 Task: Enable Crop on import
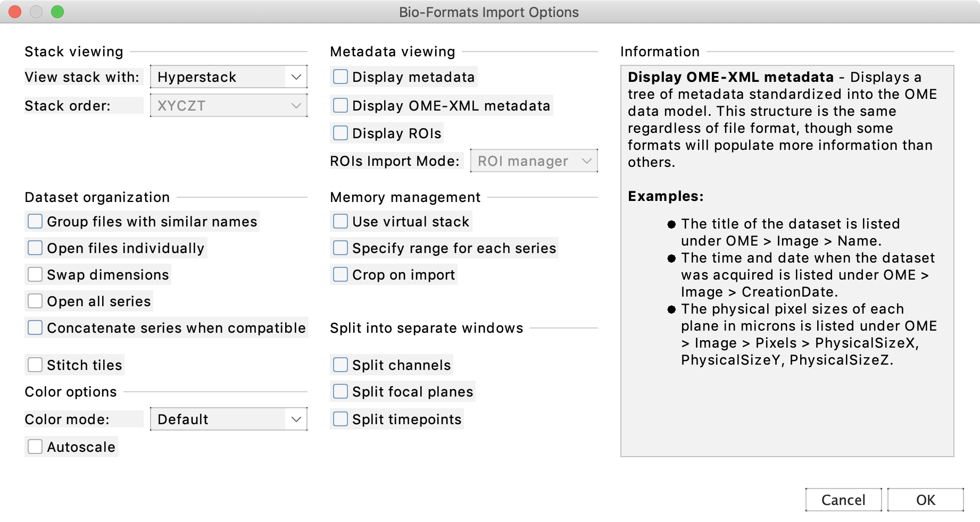(x=340, y=274)
